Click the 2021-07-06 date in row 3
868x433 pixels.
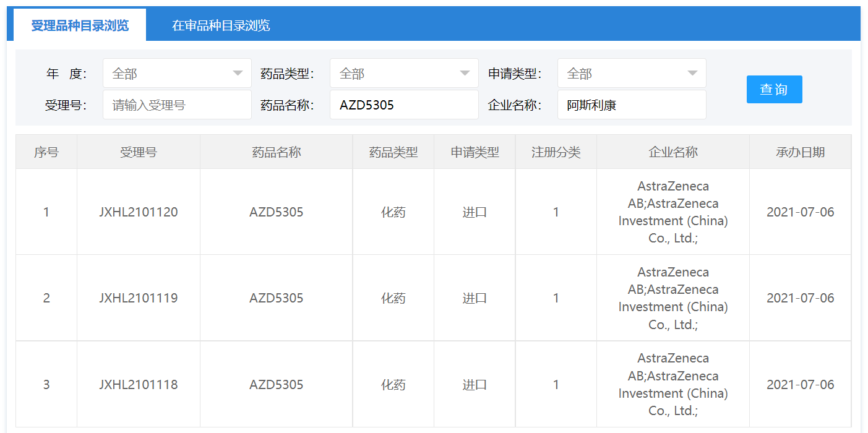tap(800, 385)
